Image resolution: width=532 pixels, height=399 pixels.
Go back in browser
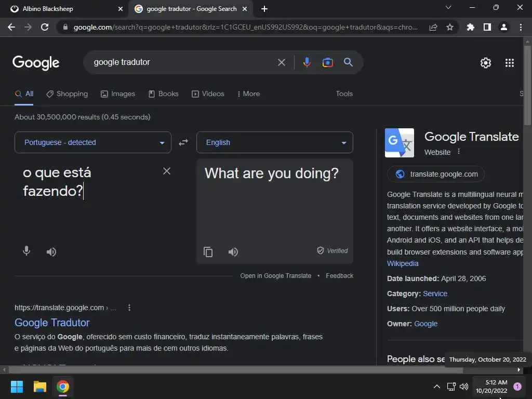click(11, 27)
